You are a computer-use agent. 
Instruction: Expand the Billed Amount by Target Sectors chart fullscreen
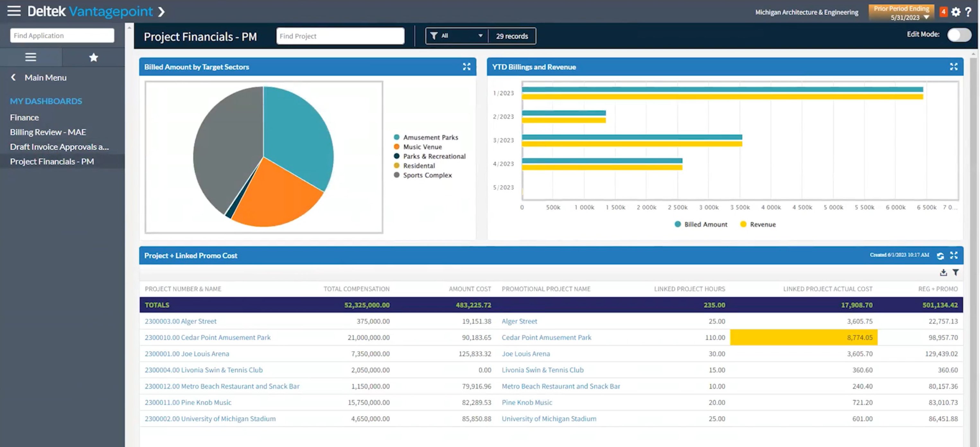click(x=467, y=66)
